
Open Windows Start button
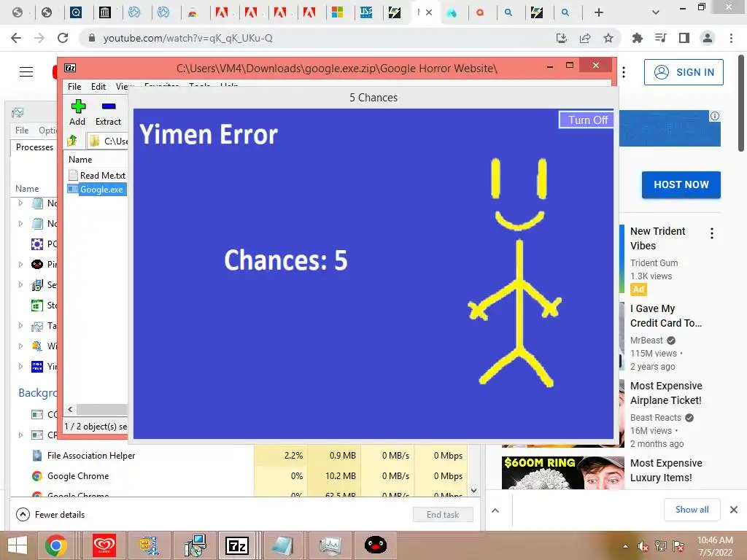point(18,545)
